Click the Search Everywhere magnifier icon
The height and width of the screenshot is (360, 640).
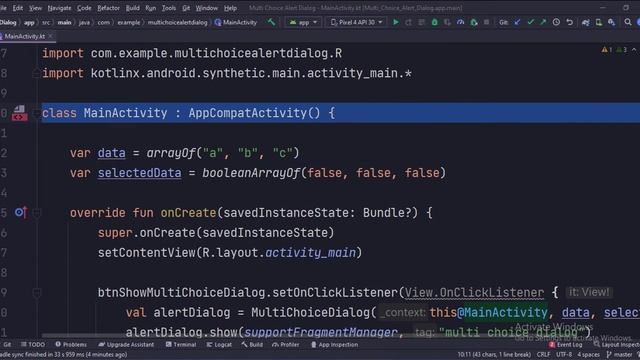628,22
